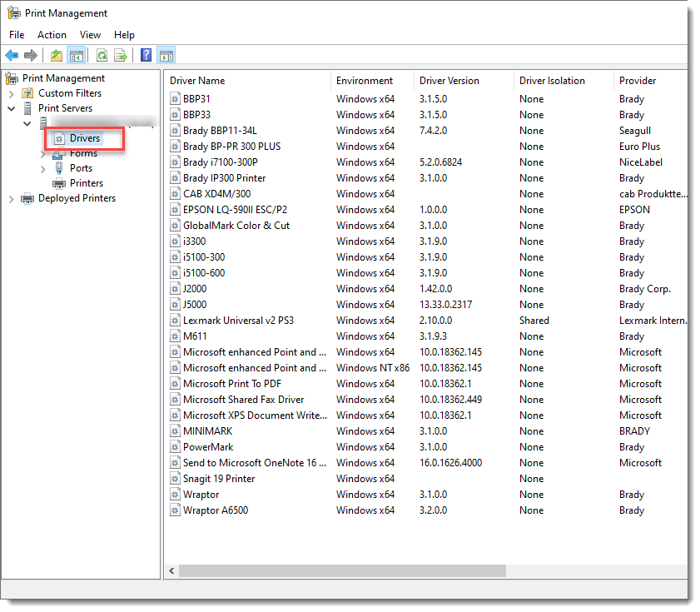Select the i5100-300 driver row

426,257
